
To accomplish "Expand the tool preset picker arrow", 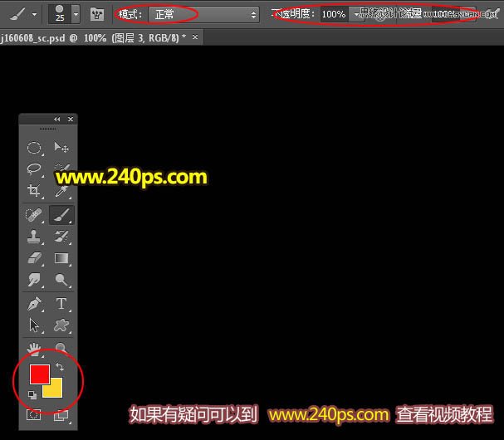I will click(x=34, y=14).
